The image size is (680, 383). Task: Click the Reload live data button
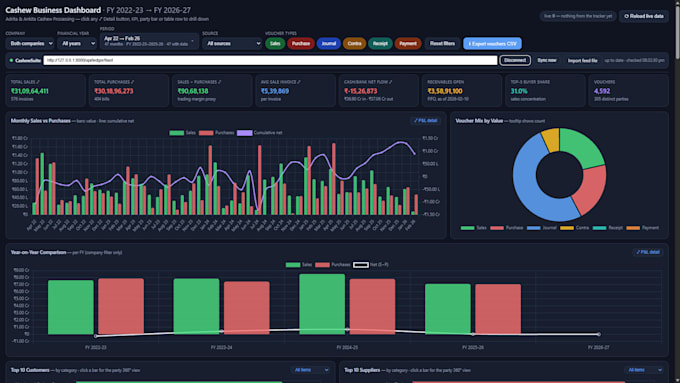(644, 16)
